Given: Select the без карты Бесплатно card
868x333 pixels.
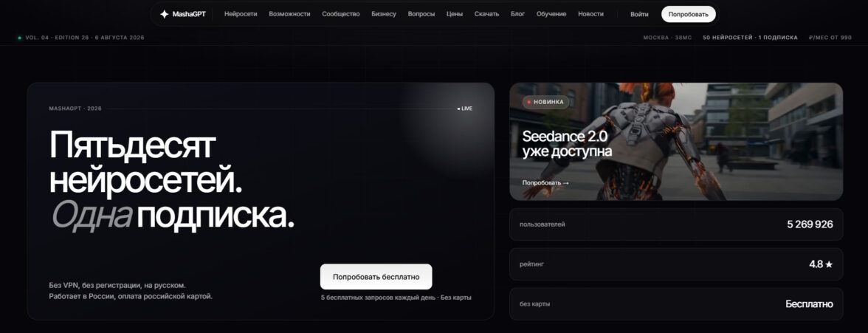Looking at the screenshot, I should click(676, 303).
